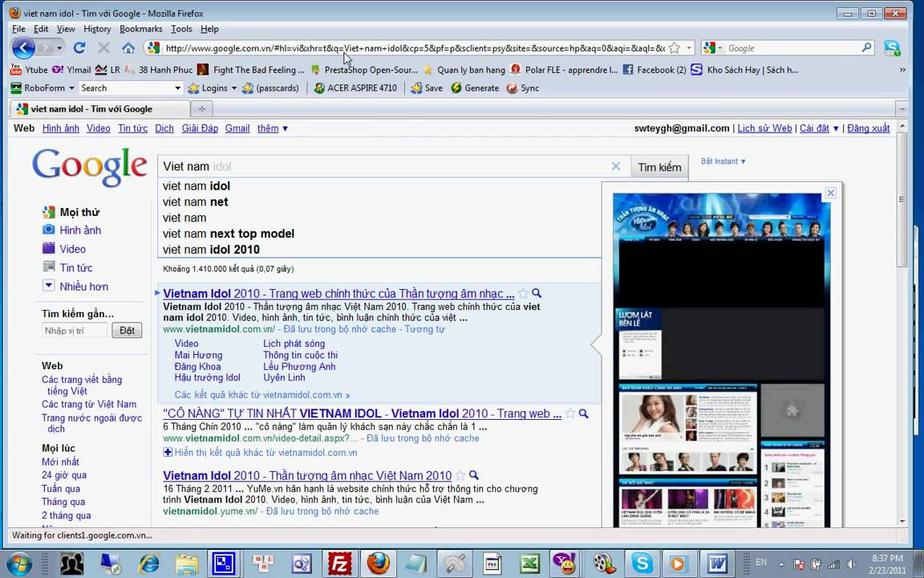Open the Tools menu
Viewport: 924px width, 578px height.
181,28
